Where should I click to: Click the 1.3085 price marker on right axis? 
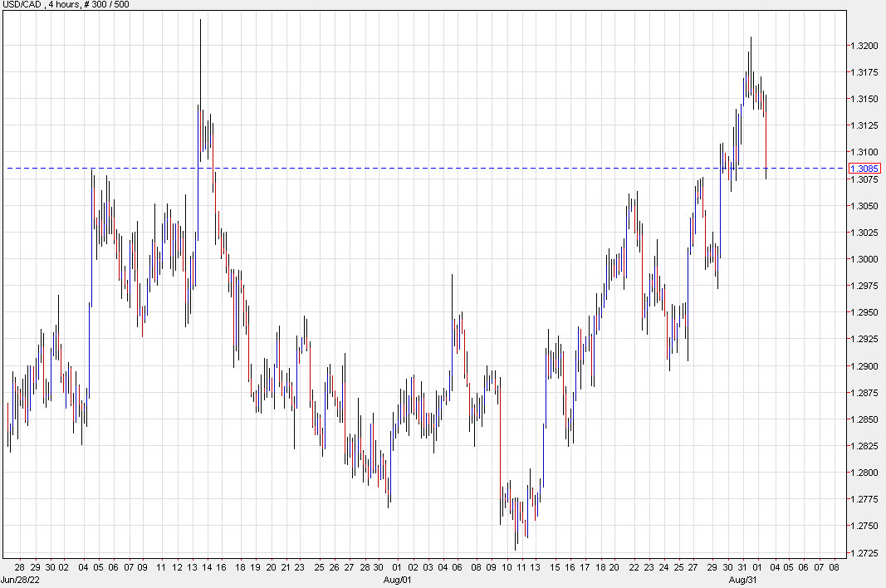coord(864,168)
